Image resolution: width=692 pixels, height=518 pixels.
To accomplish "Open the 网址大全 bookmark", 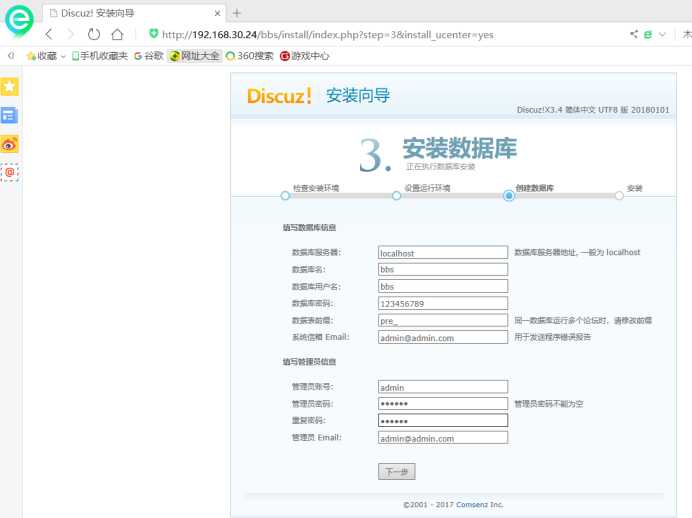I will click(195, 56).
